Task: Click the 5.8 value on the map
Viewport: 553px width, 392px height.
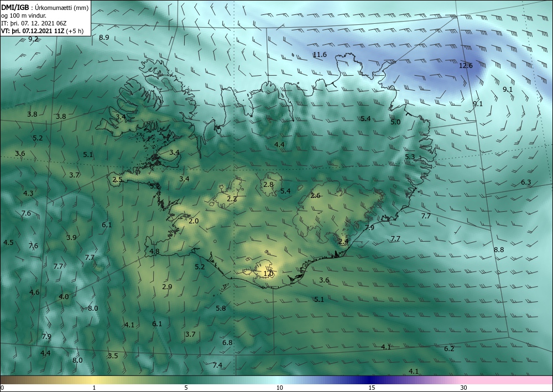Action: [x=221, y=308]
